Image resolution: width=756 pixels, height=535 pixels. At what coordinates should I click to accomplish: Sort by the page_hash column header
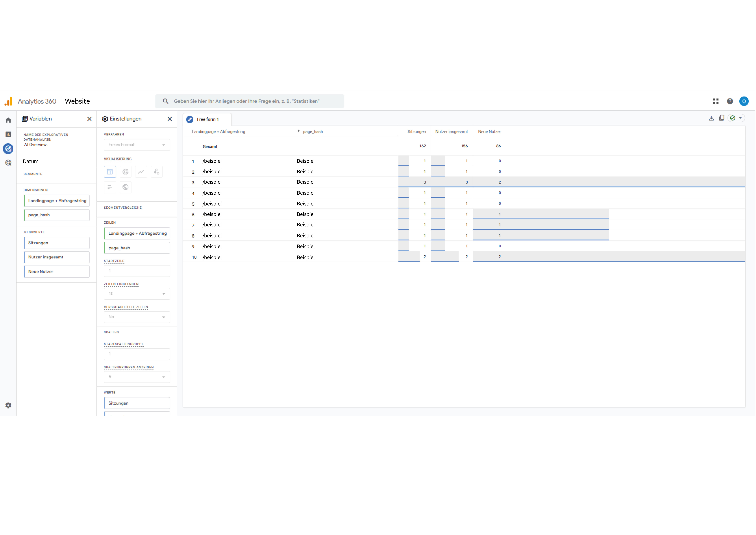coord(313,131)
